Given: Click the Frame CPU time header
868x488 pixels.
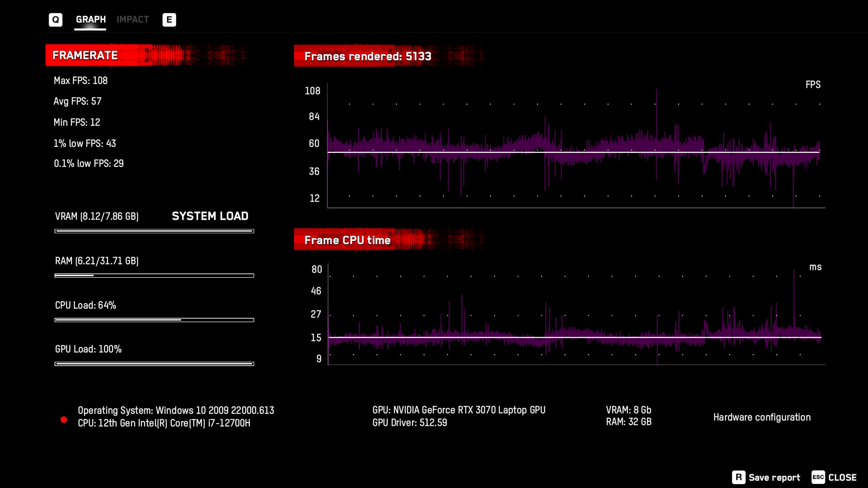Looking at the screenshot, I should 347,240.
